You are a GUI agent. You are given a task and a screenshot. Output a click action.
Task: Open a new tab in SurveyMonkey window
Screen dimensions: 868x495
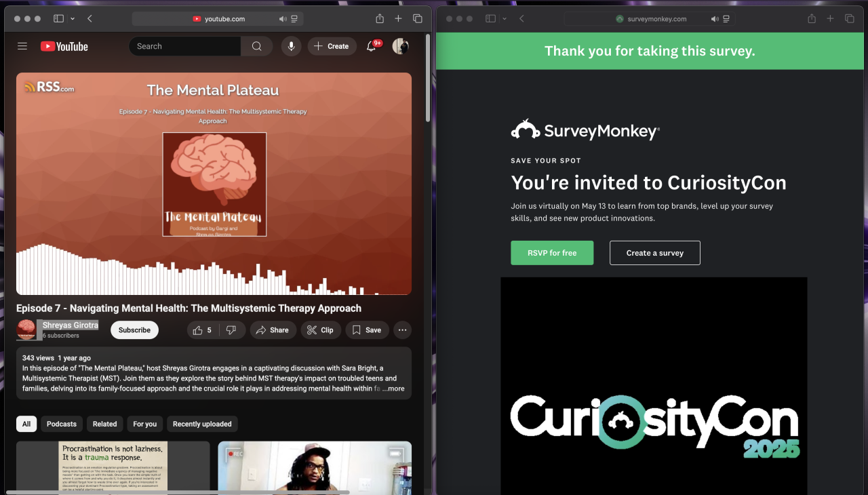[x=830, y=19]
